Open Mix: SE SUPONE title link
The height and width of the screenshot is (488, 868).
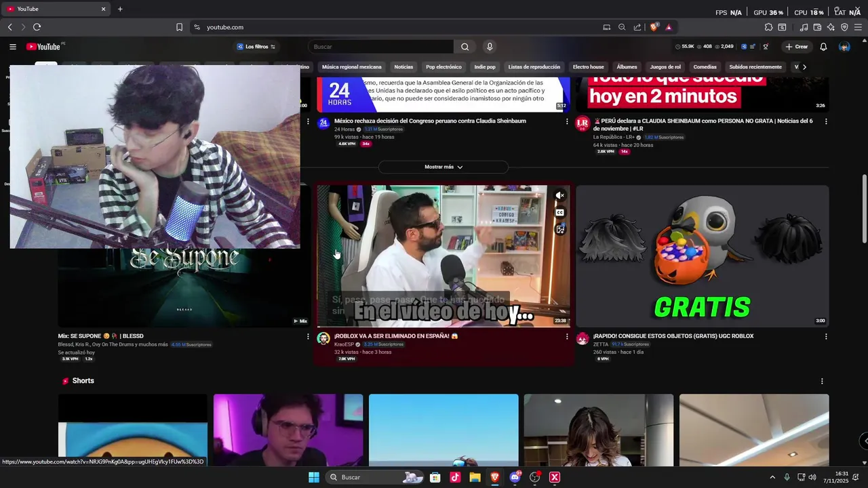click(100, 336)
